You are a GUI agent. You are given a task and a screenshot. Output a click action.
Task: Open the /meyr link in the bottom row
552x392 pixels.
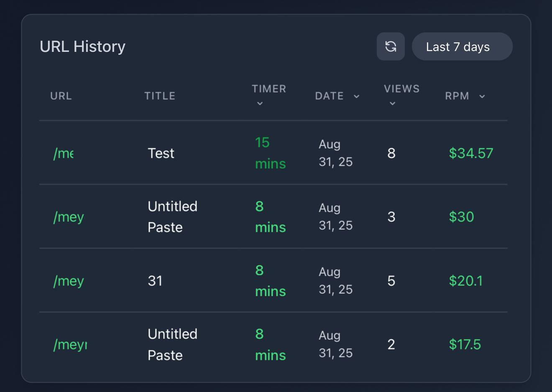click(x=70, y=344)
